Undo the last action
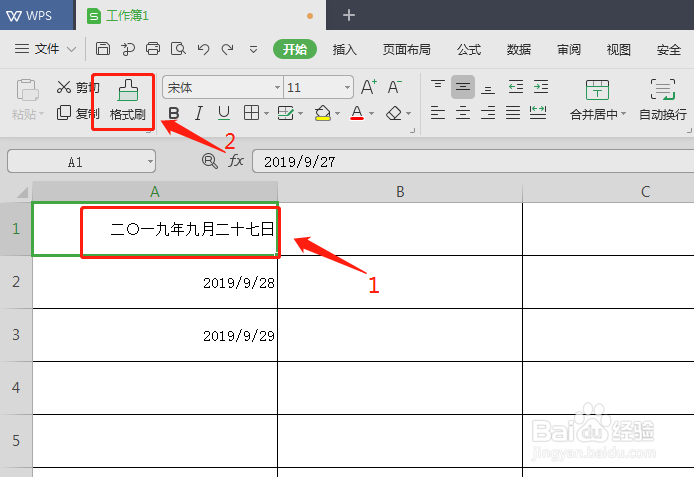 point(203,49)
